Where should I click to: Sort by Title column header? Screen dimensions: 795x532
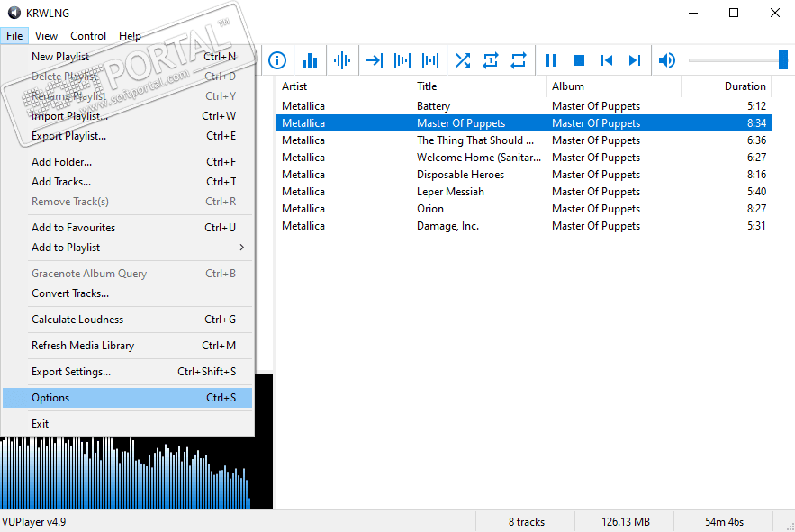click(x=478, y=86)
